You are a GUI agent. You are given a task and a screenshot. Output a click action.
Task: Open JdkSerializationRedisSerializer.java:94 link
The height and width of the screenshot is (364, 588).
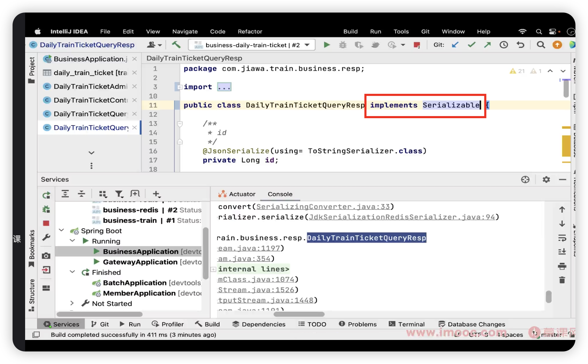(x=402, y=217)
